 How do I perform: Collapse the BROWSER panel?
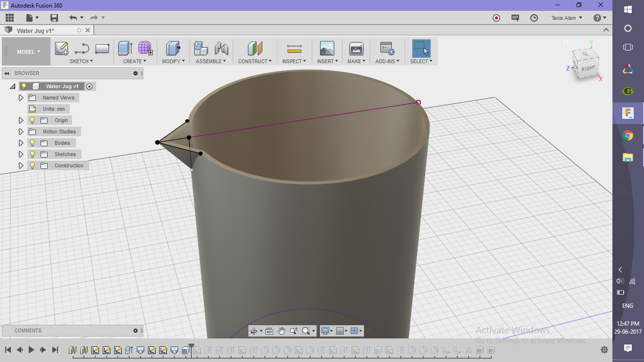[x=7, y=73]
